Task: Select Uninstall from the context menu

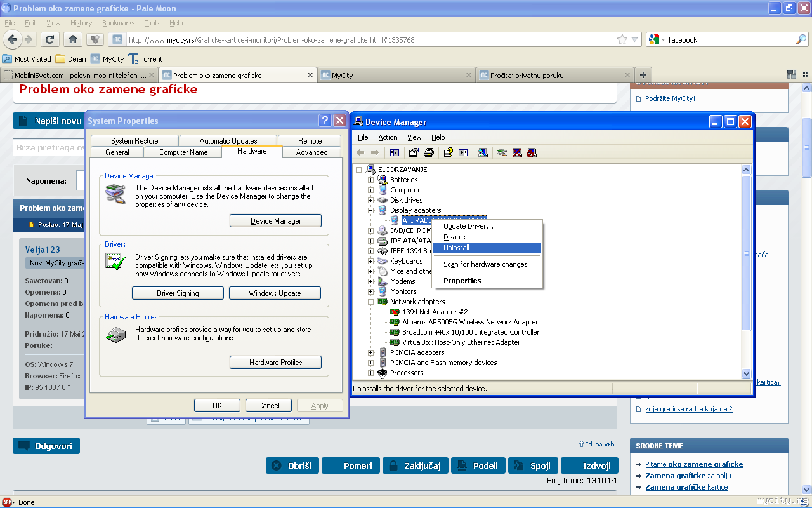Action: [x=487, y=248]
